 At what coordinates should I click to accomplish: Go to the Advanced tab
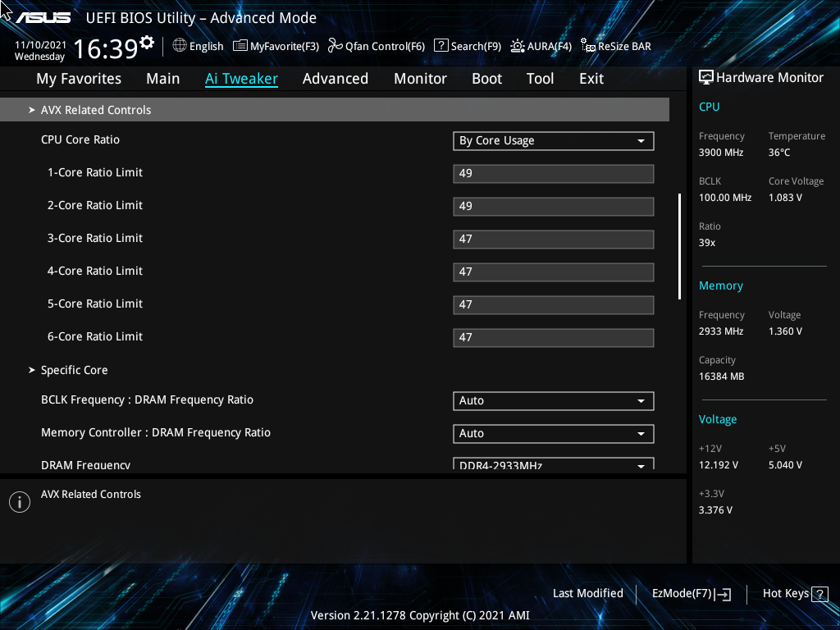pyautogui.click(x=336, y=79)
